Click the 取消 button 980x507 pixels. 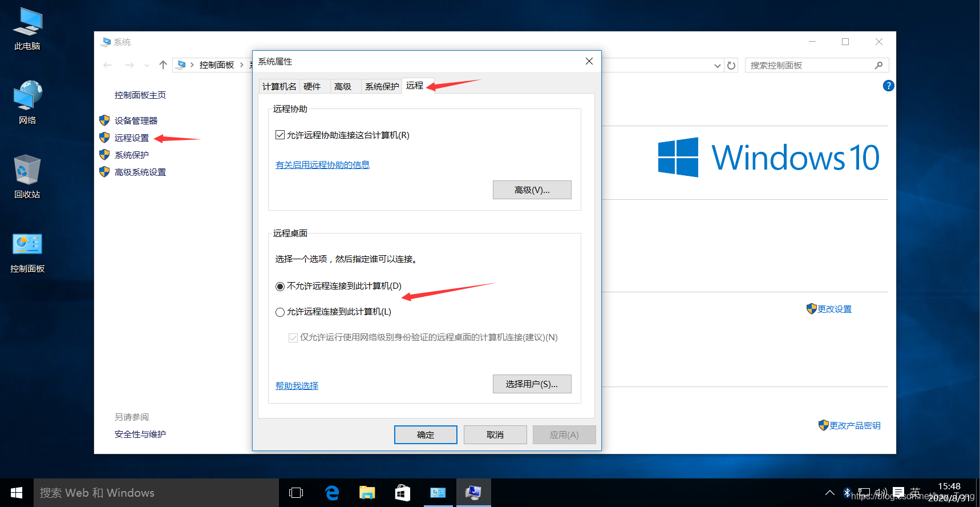(x=495, y=434)
